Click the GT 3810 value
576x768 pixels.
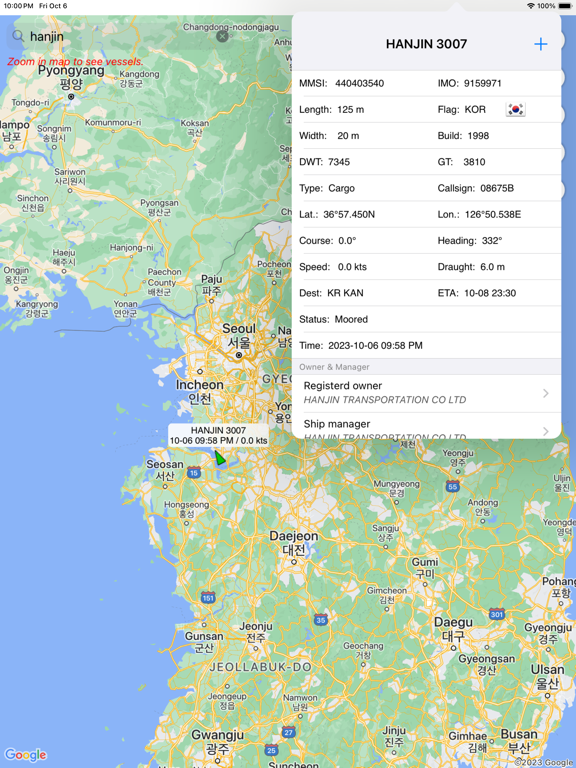pyautogui.click(x=474, y=162)
